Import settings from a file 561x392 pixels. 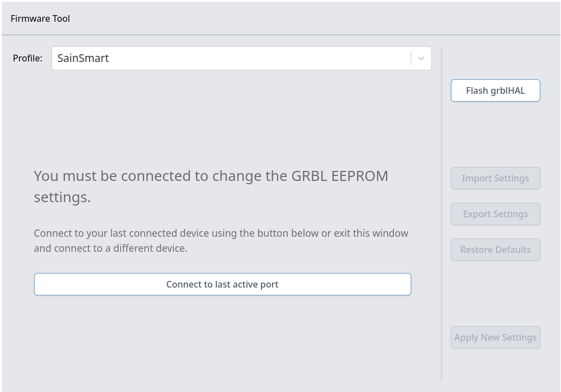pyautogui.click(x=496, y=178)
